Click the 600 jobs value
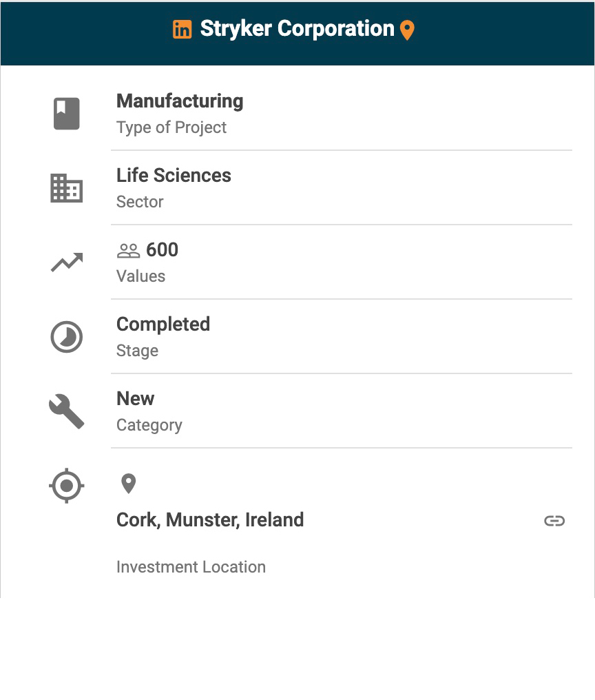Image resolution: width=595 pixels, height=700 pixels. point(163,250)
